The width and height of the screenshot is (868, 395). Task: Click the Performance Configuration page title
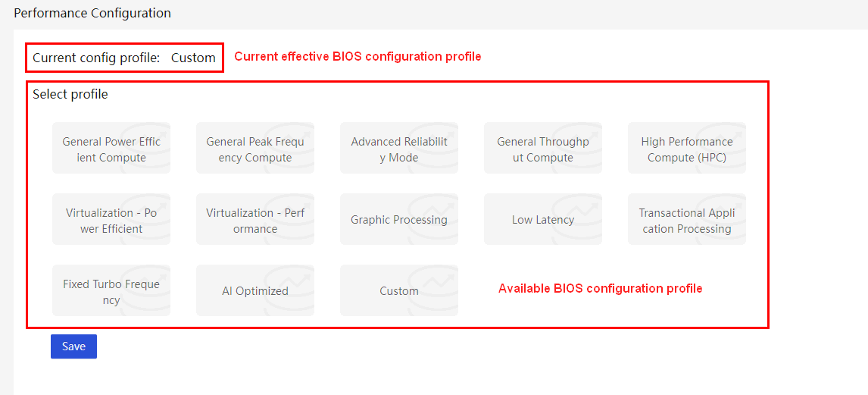[92, 13]
